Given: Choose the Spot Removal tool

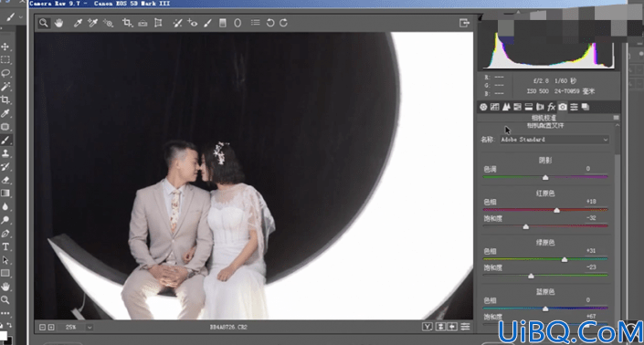Looking at the screenshot, I should click(x=177, y=23).
